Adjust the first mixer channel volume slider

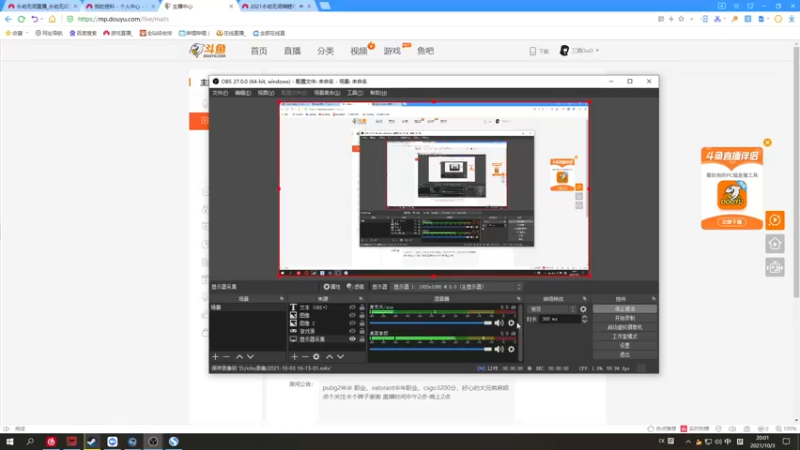pyautogui.click(x=431, y=323)
